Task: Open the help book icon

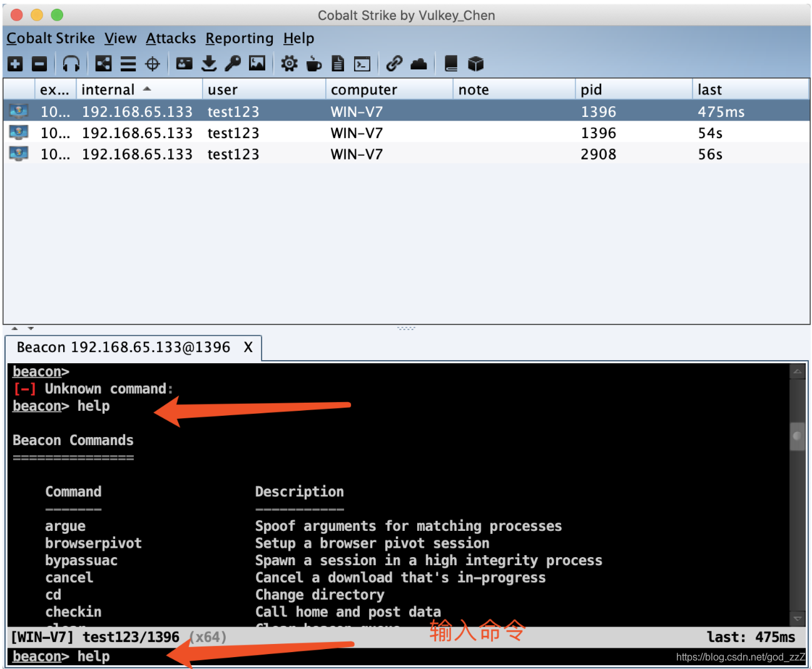Action: pos(450,63)
